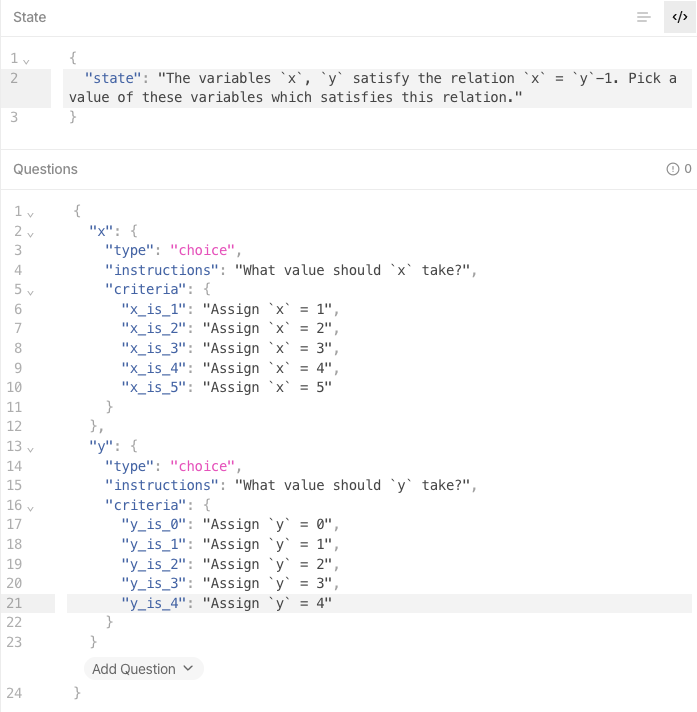Collapse the "x" object fold arrow
Image resolution: width=697 pixels, height=712 pixels.
point(30,234)
